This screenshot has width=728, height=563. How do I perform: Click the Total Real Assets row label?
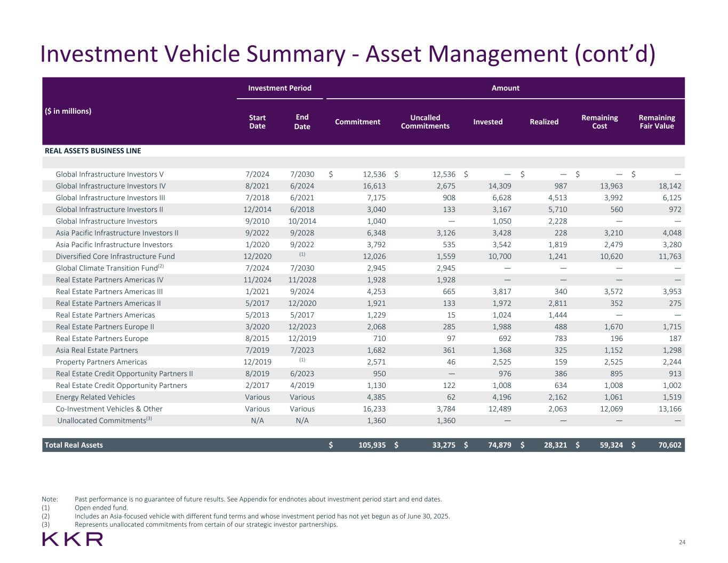click(74, 445)
